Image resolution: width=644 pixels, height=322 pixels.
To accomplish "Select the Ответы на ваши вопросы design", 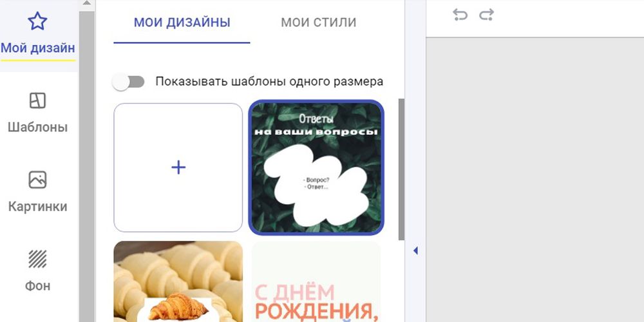I will coord(316,167).
